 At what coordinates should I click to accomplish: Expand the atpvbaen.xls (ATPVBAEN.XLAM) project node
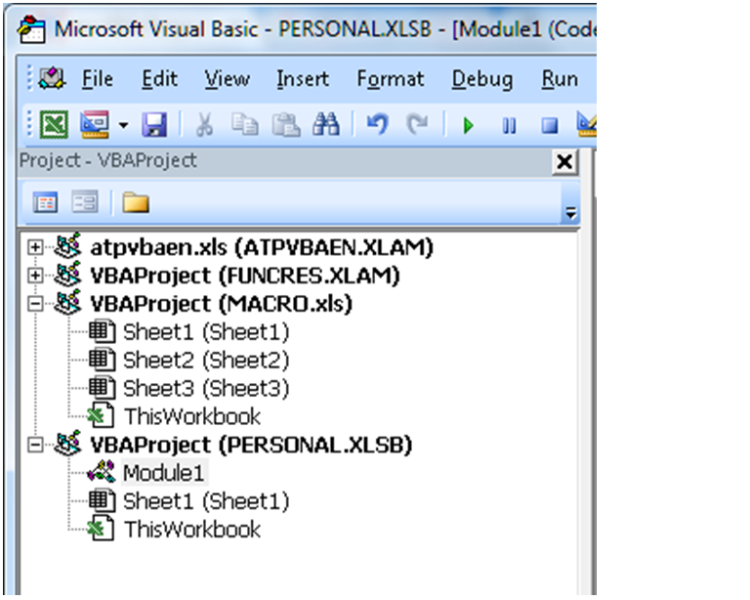pos(37,247)
